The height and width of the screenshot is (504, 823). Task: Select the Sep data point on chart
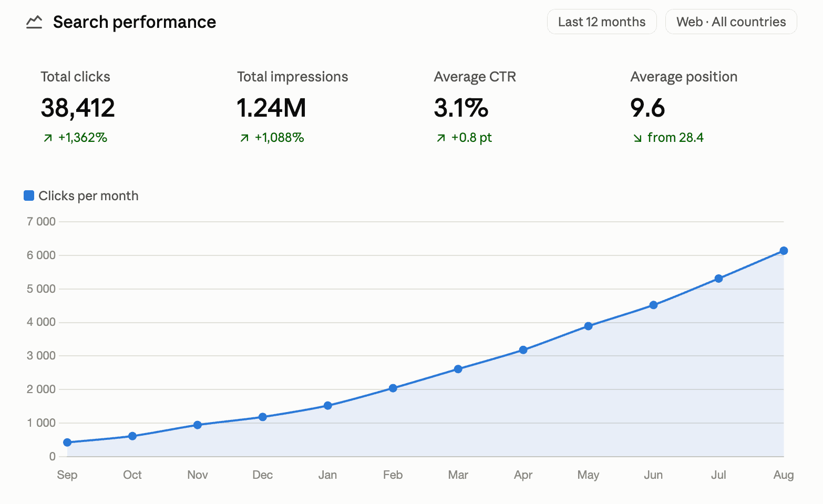tap(67, 443)
